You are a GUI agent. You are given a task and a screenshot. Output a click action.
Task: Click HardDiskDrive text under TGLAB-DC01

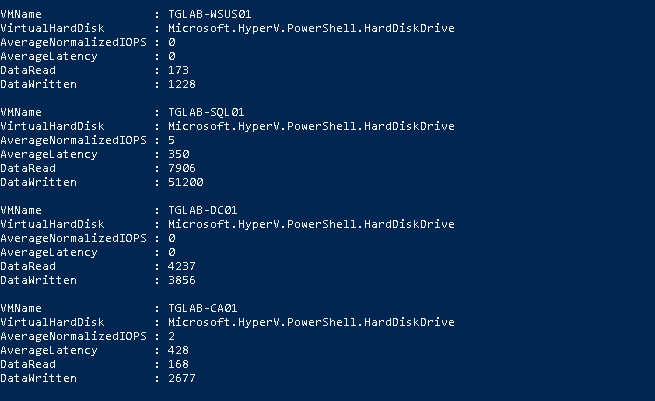tap(409, 224)
